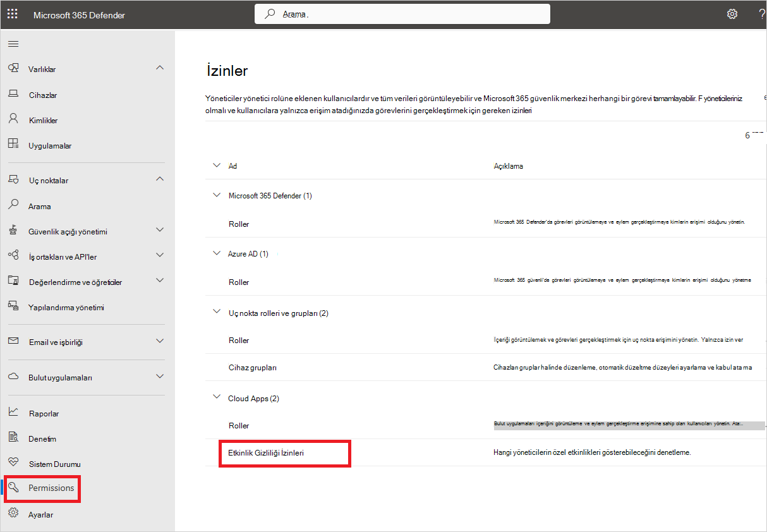Open Roller under Microsoft 365 Defender

(x=239, y=224)
